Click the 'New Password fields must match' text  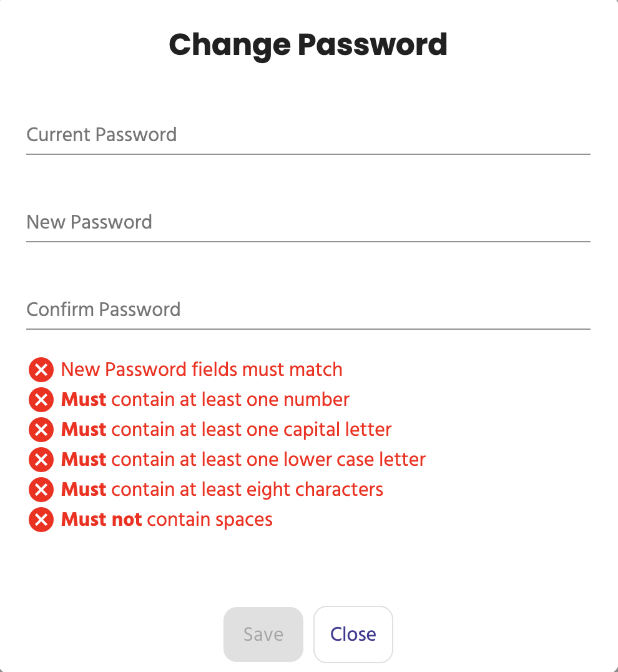click(201, 369)
